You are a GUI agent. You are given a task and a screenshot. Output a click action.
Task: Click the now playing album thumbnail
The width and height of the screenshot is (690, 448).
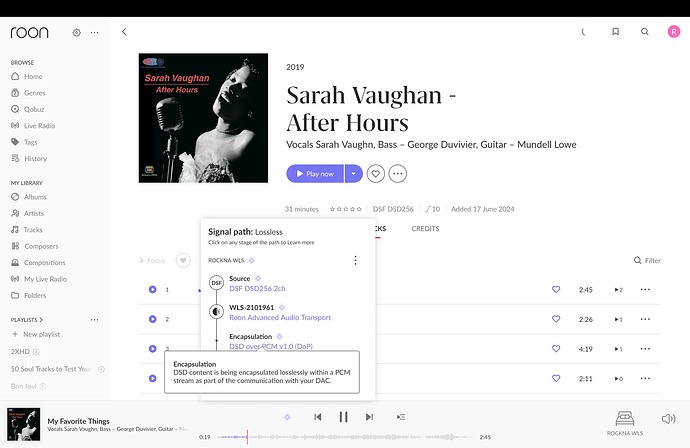click(23, 424)
